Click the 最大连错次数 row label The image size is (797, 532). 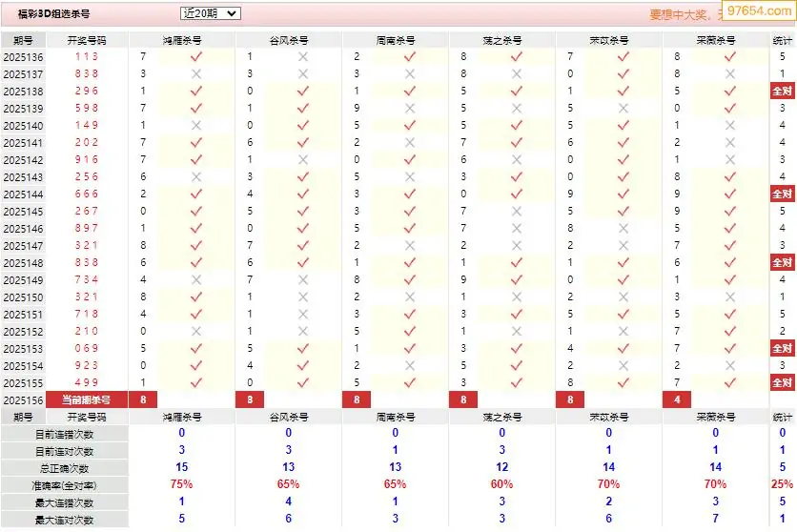(64, 503)
